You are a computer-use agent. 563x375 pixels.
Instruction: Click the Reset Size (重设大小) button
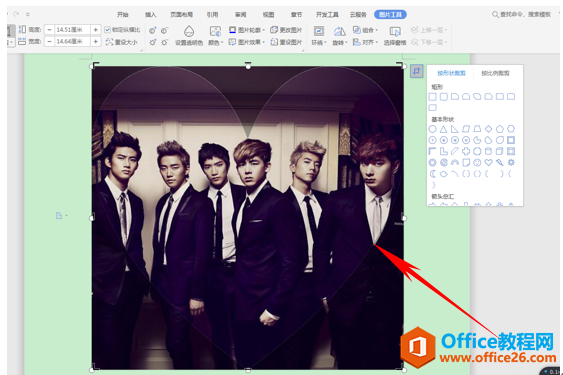click(x=121, y=42)
